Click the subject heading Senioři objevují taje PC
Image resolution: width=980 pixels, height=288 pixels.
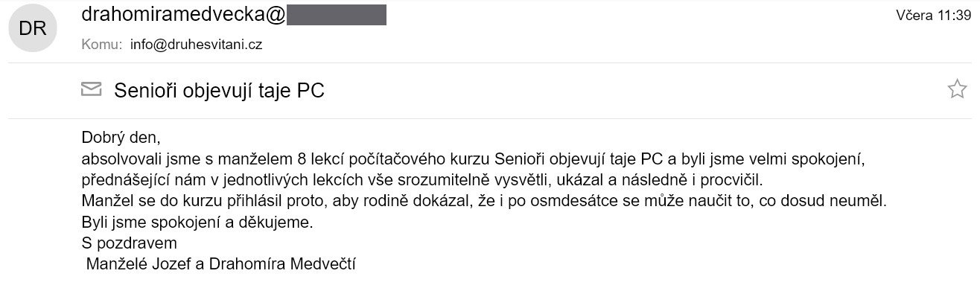pos(219,92)
